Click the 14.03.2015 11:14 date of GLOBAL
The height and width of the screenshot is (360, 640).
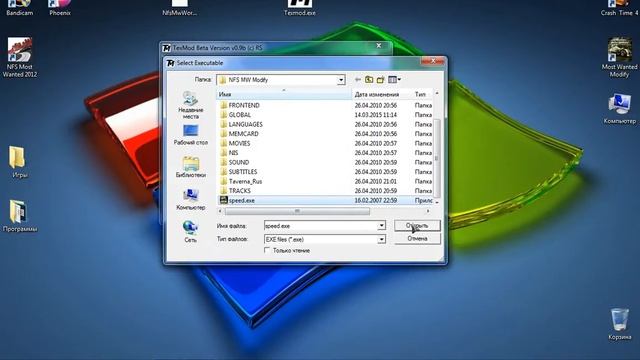(376, 115)
